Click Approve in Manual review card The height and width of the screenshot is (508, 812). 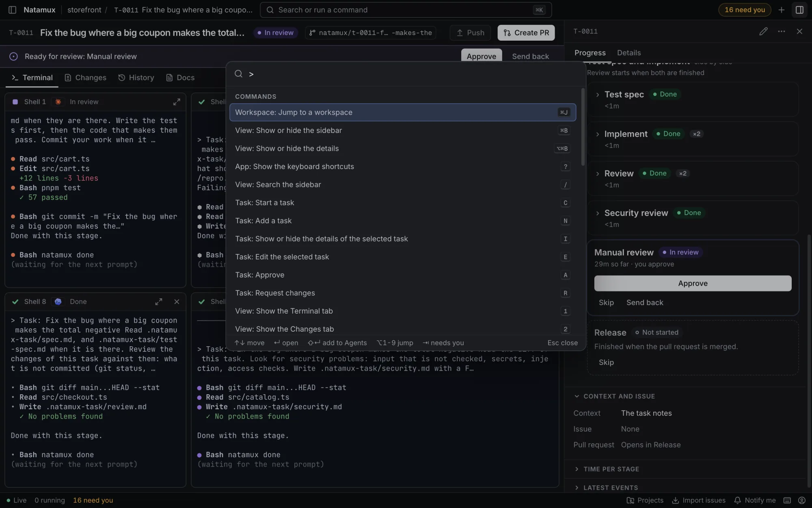(693, 283)
